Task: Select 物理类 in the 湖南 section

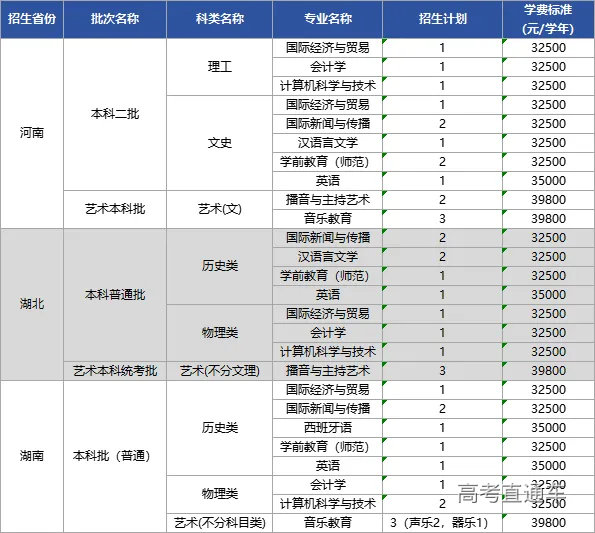Action: click(x=219, y=494)
